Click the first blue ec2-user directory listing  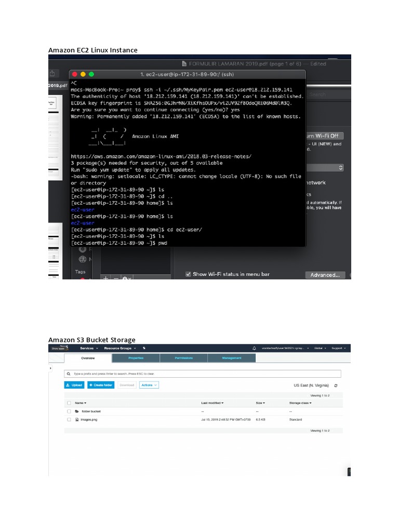point(83,210)
